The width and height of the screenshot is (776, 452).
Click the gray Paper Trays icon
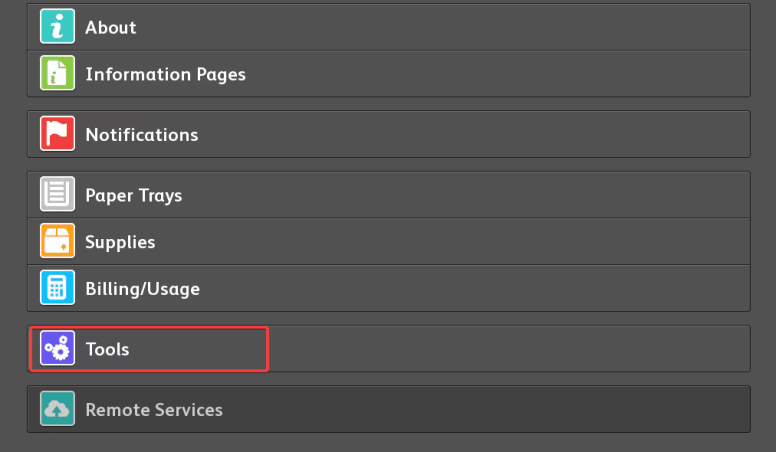point(57,194)
